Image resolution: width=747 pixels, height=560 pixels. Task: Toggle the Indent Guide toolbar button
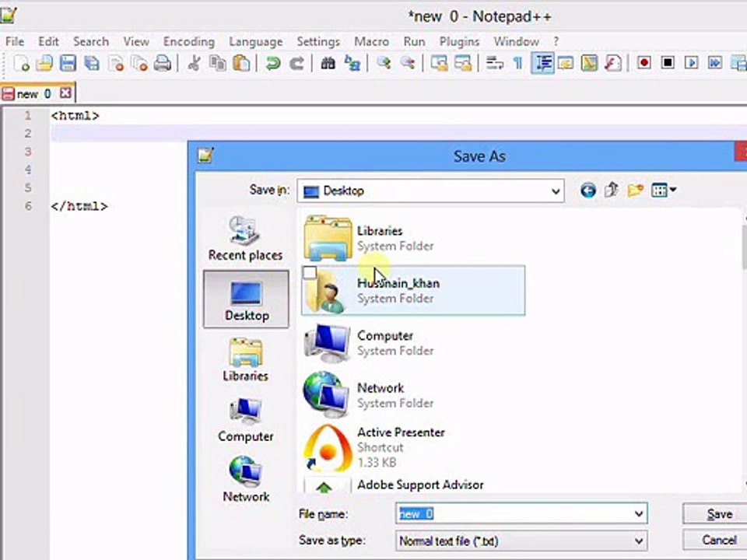pos(543,63)
